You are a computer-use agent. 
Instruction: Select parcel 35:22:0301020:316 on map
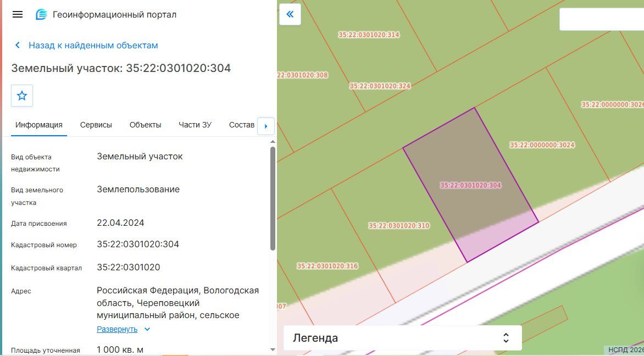pos(327,266)
